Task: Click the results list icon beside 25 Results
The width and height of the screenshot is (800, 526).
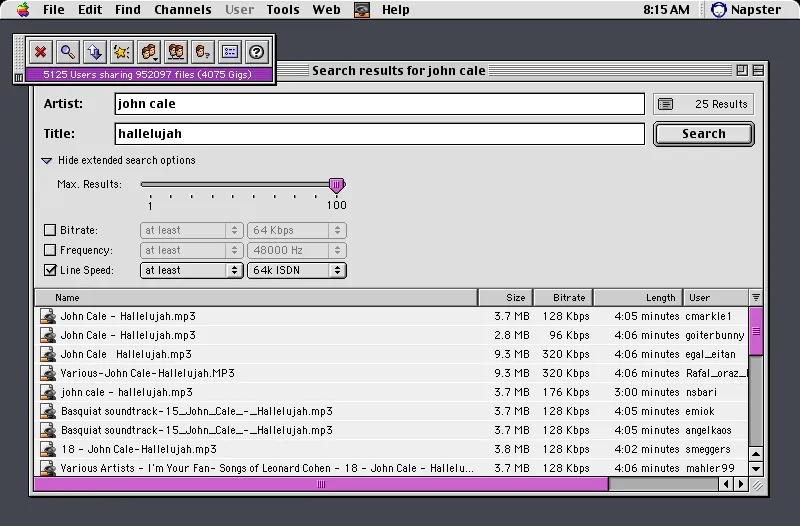Action: pyautogui.click(x=665, y=104)
